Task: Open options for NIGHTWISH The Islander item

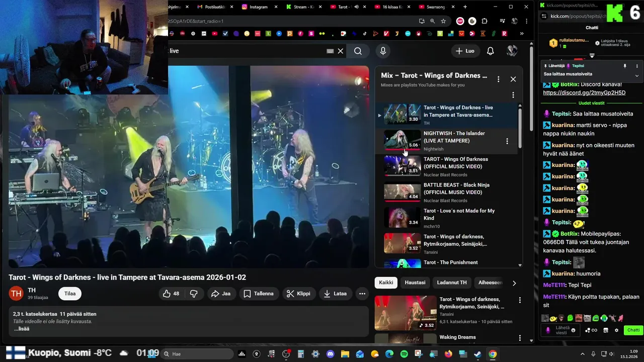Action: pos(507,141)
